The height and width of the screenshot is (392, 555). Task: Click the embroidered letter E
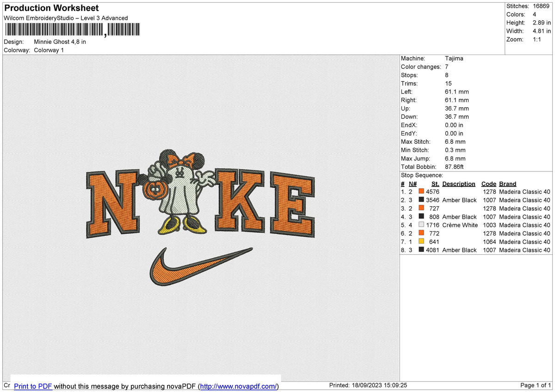(292, 205)
